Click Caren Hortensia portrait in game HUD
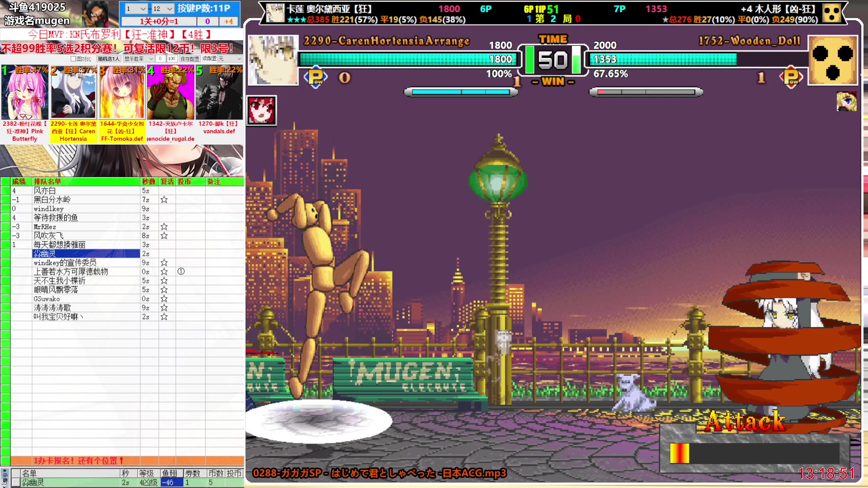The height and width of the screenshot is (488, 868). pyautogui.click(x=273, y=61)
